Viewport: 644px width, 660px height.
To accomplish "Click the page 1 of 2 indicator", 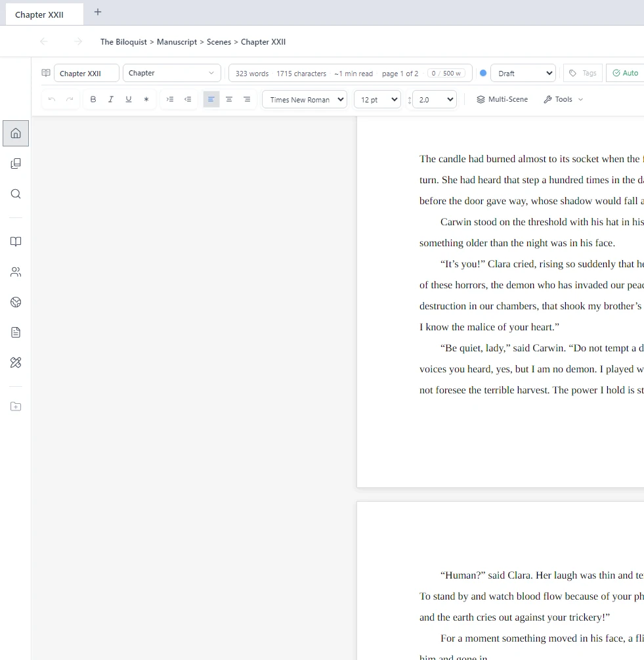I will [x=400, y=74].
